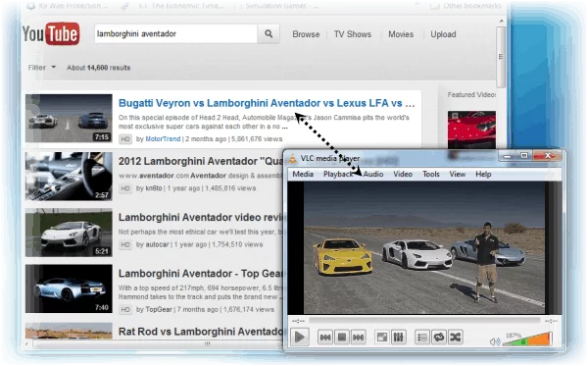Open Bugatti Veyron vs Lamborghini video title
Image resolution: width=588 pixels, height=366 pixels.
coord(267,103)
